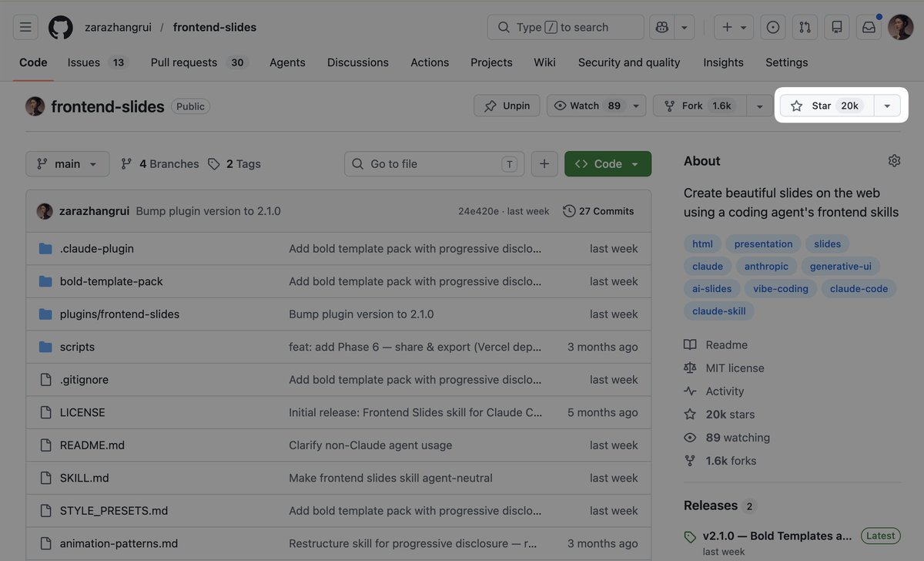Open the Discussions tab
Image resolution: width=924 pixels, height=561 pixels.
coord(358,62)
